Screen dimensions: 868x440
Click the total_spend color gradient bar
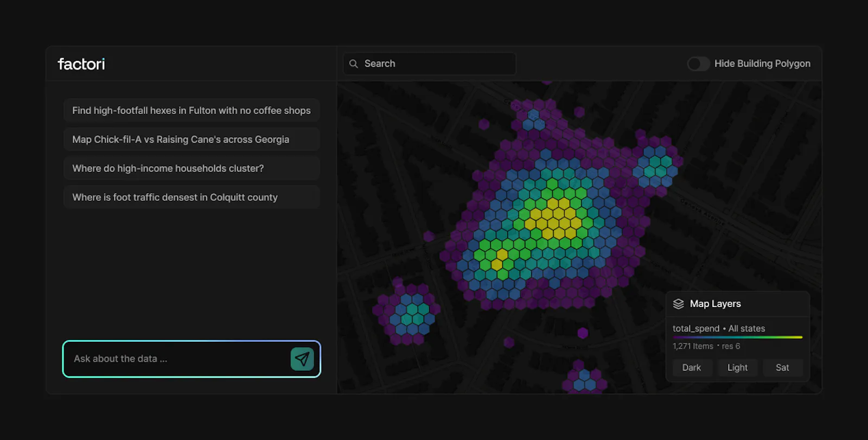(x=737, y=337)
